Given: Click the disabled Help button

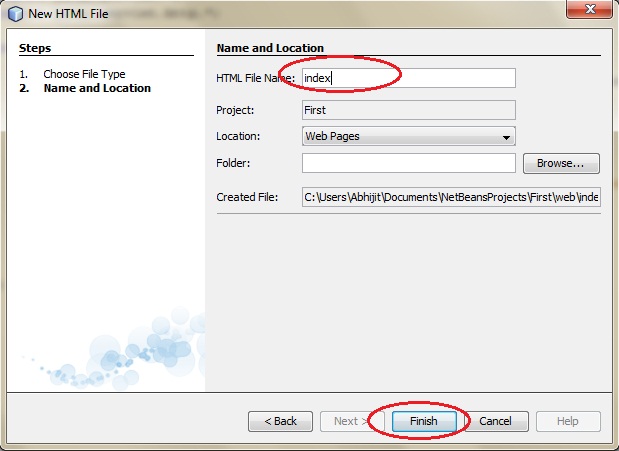Looking at the screenshot, I should (x=568, y=421).
